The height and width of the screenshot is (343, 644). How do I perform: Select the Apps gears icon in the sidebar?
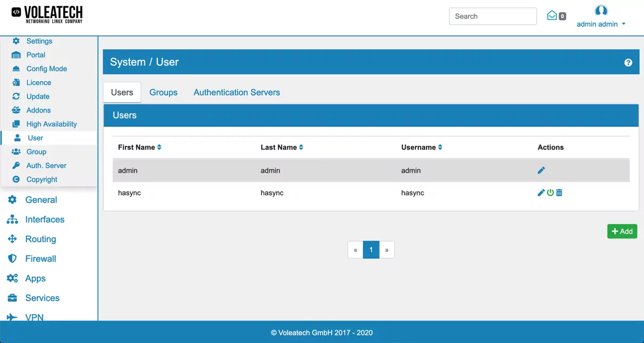[x=12, y=278]
